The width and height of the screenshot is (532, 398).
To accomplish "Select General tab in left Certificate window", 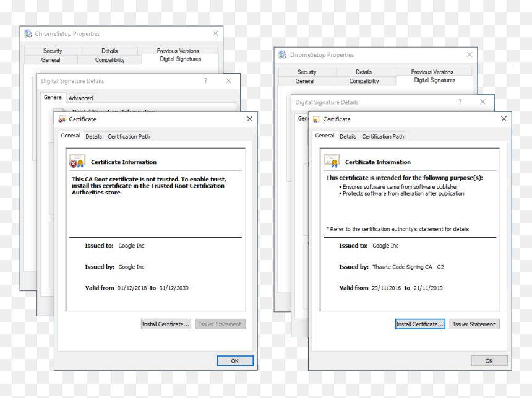I will [x=71, y=136].
